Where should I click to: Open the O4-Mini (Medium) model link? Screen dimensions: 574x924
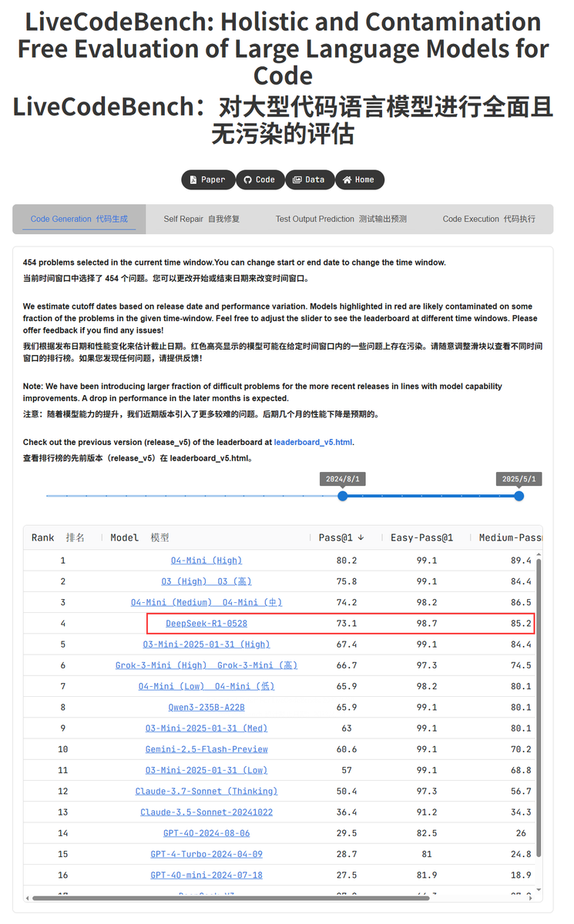(x=206, y=602)
